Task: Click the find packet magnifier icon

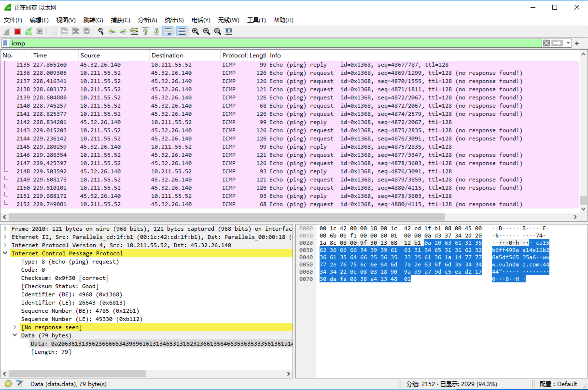Action: coord(101,31)
